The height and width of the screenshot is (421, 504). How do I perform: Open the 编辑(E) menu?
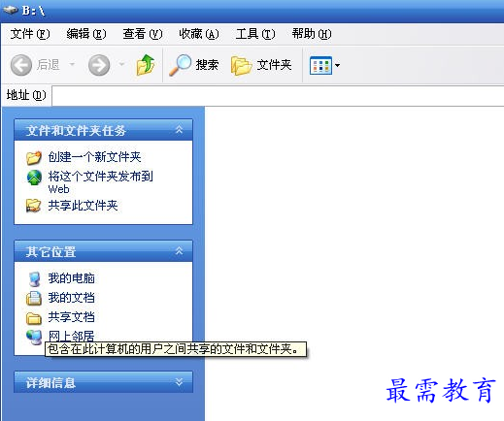(x=86, y=34)
